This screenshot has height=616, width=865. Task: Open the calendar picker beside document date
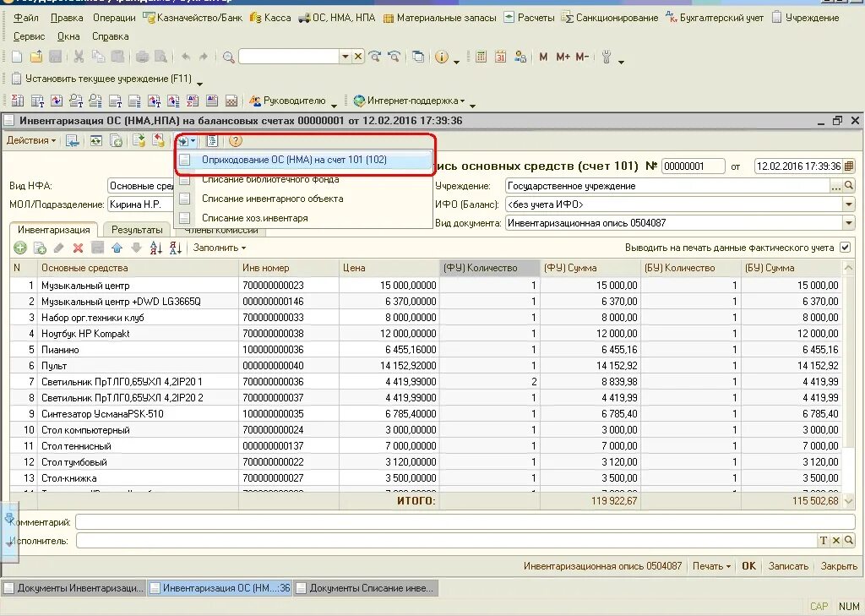click(x=849, y=166)
